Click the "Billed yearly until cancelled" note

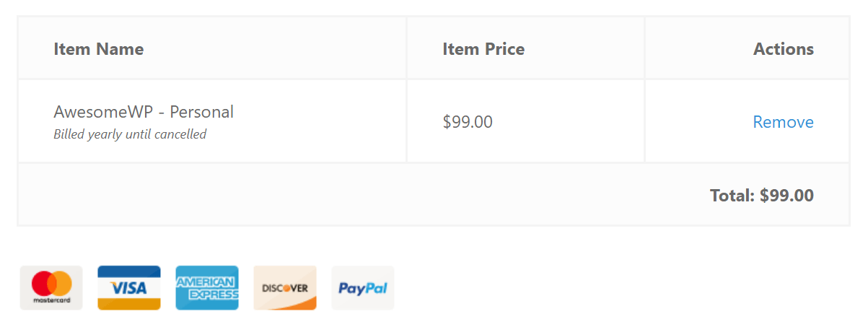click(x=130, y=134)
